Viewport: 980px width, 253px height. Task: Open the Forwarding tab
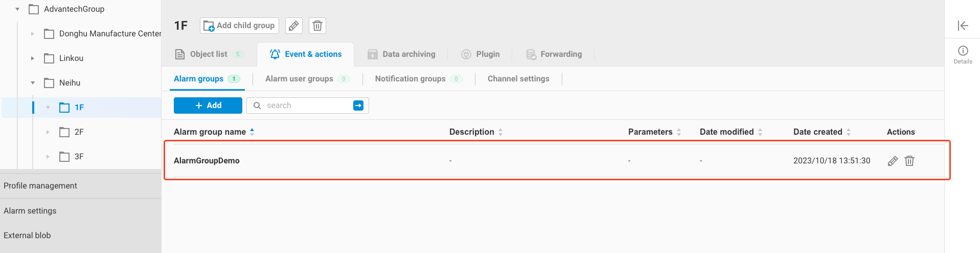click(554, 54)
